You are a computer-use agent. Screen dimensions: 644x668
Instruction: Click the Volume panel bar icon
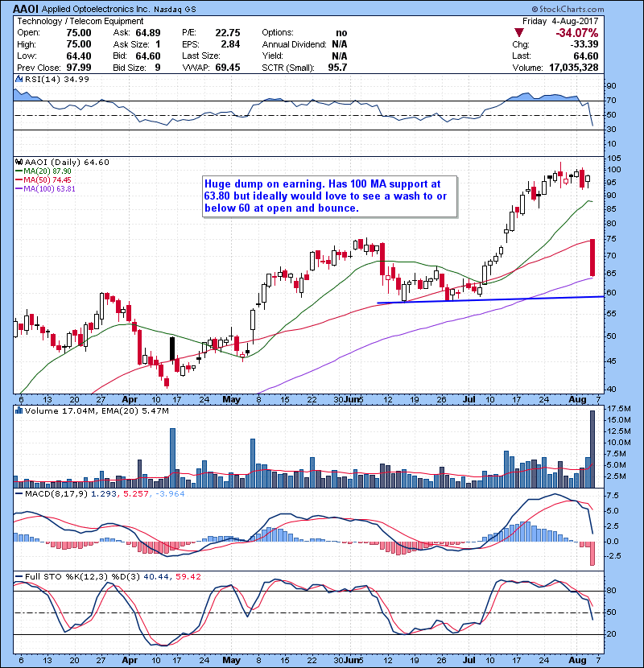[19, 410]
